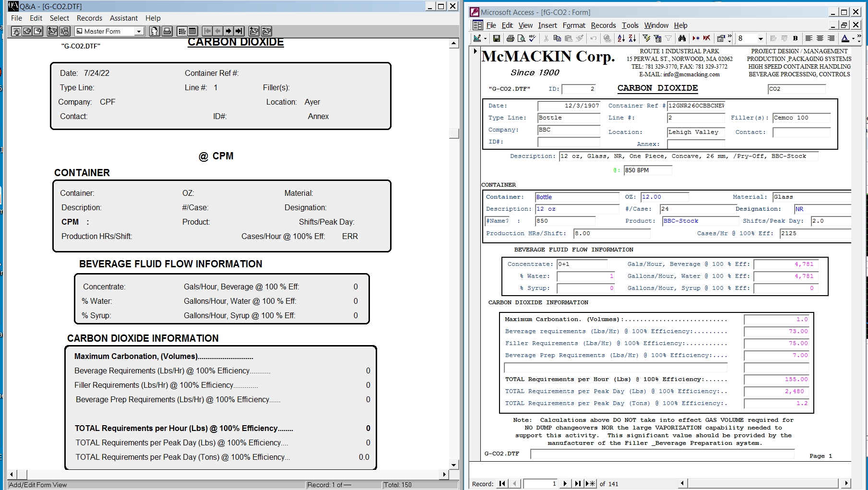Open the Records menu in Q&A
Viewport: 868px width, 490px height.
89,18
